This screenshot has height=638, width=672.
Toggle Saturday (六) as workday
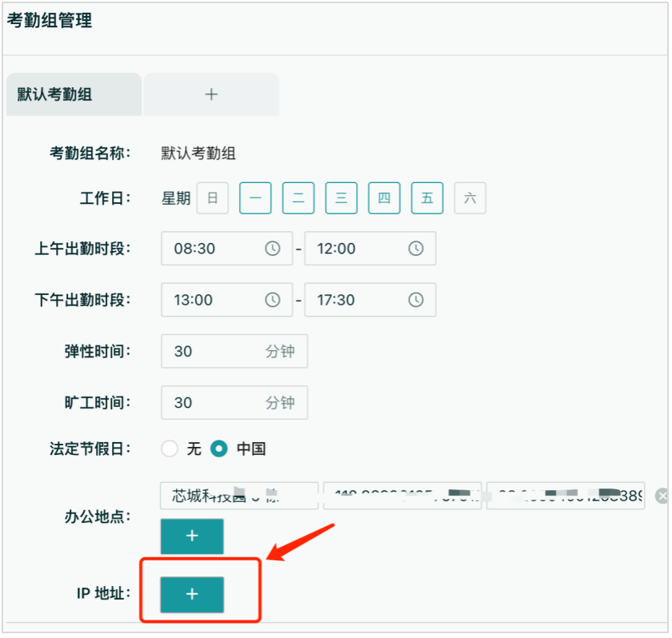[x=470, y=198]
